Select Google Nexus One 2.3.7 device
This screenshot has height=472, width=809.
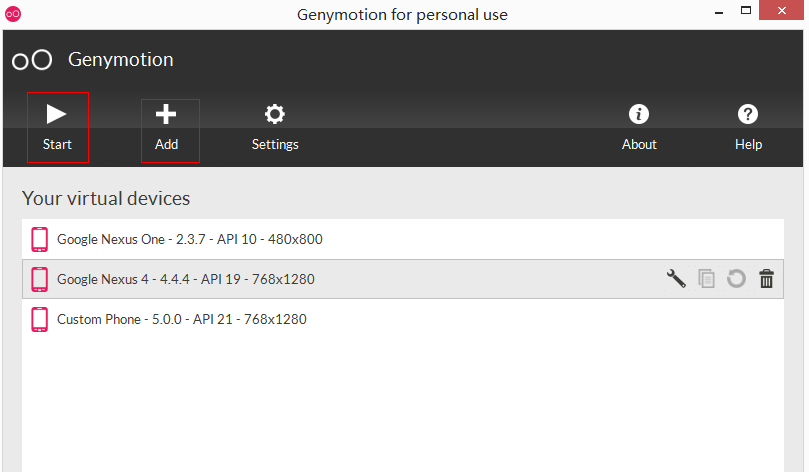[189, 239]
